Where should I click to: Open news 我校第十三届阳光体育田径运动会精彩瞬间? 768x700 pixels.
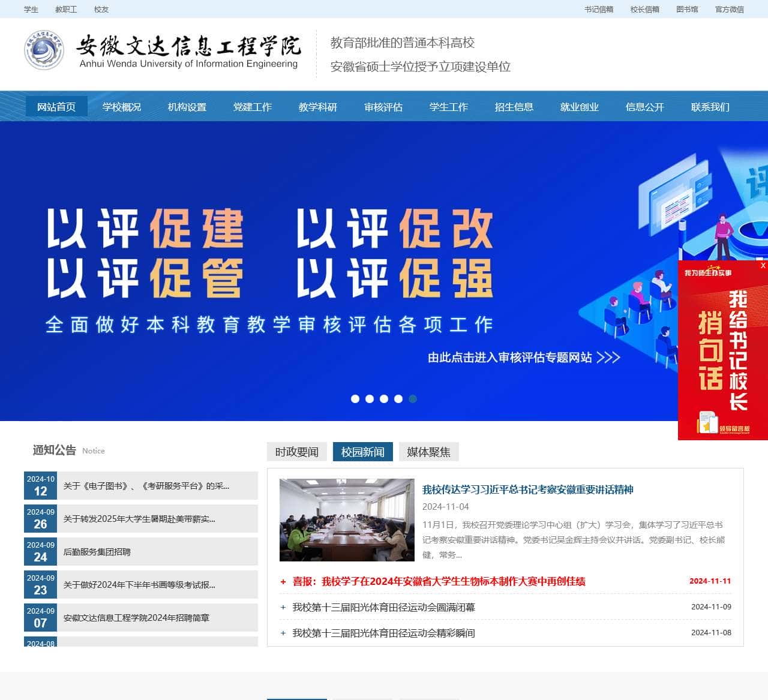(383, 633)
